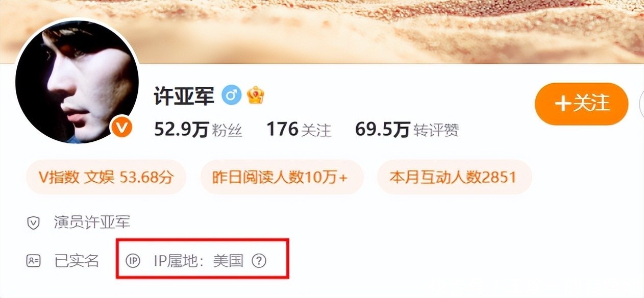The image size is (644, 298).
Task: Click the blue male gender icon
Action: tap(231, 95)
